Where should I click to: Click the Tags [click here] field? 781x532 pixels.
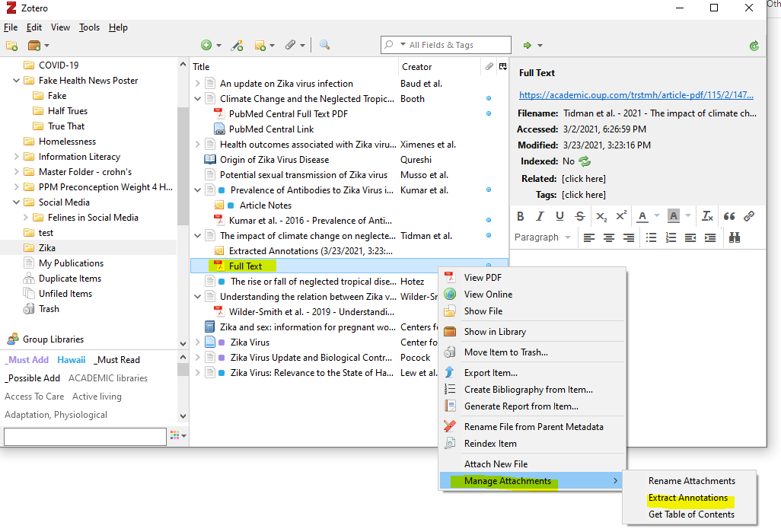pos(583,195)
